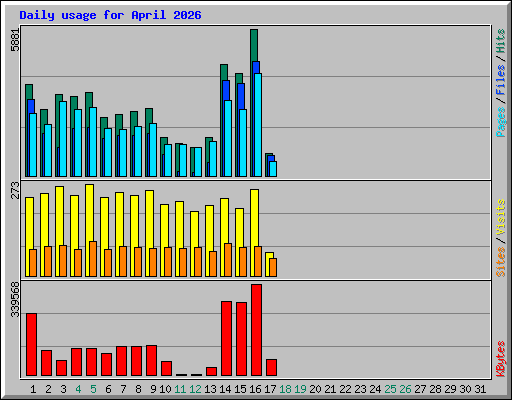Click day 16 on the x-axis

pyautogui.click(x=255, y=389)
